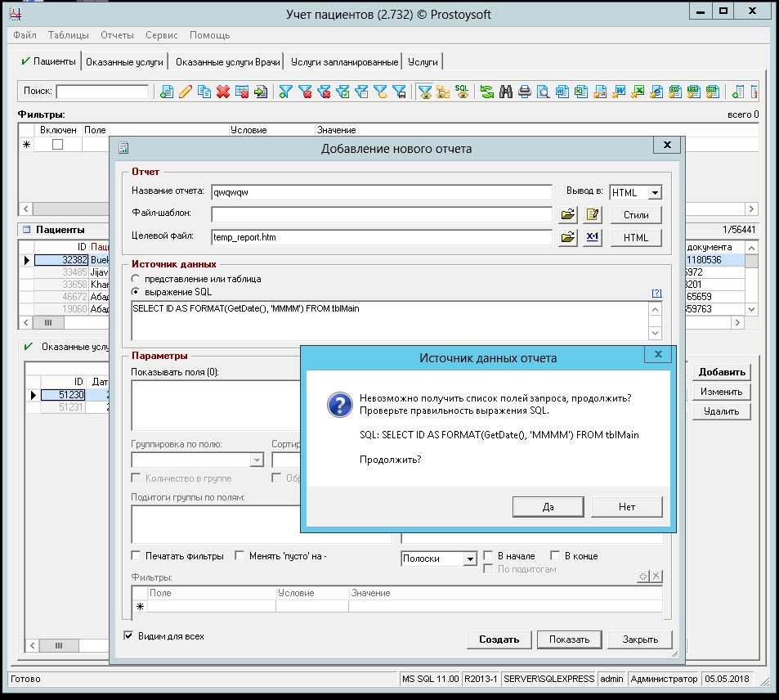The height and width of the screenshot is (700, 779).
Task: Click the binoculars find icon in toolbar
Action: pyautogui.click(x=506, y=92)
